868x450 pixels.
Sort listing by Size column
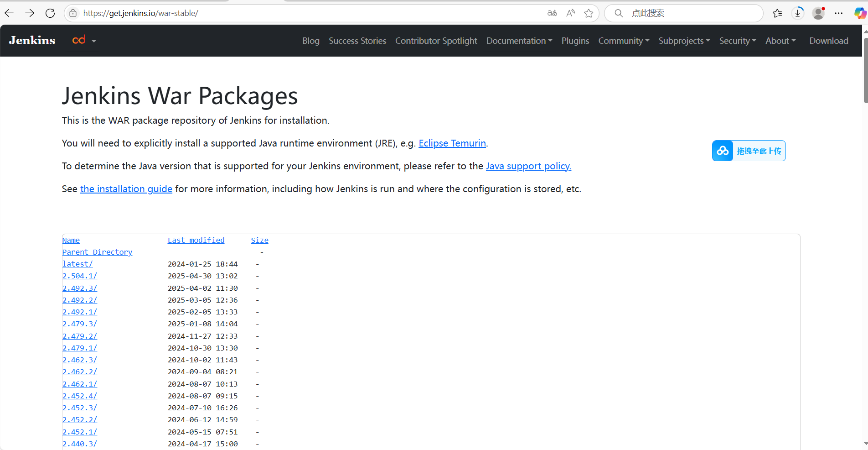point(259,240)
